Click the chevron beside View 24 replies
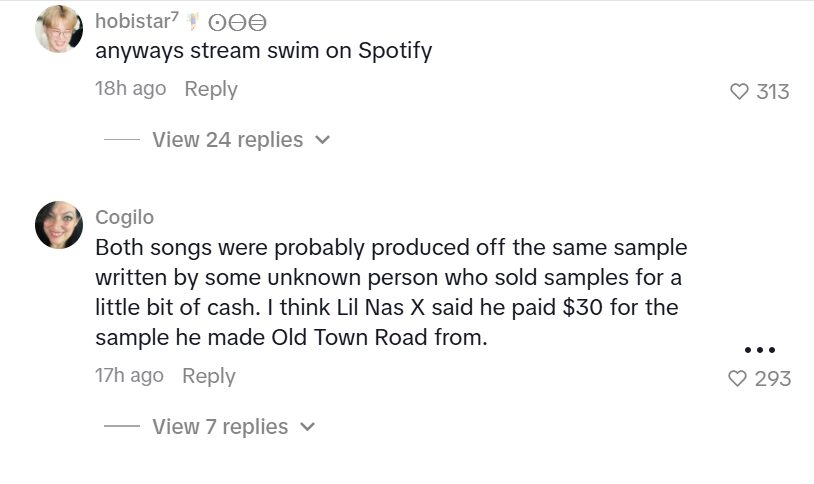Screen dimensions: 814x484 pyautogui.click(x=322, y=140)
